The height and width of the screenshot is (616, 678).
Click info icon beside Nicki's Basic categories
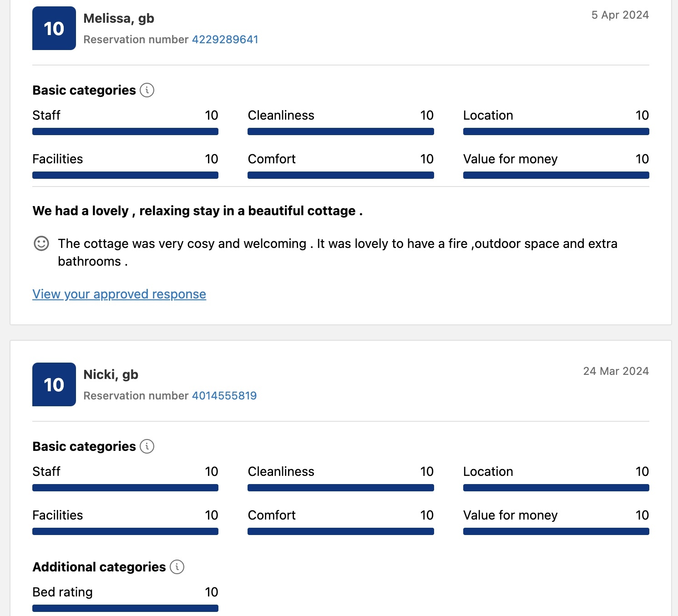147,446
